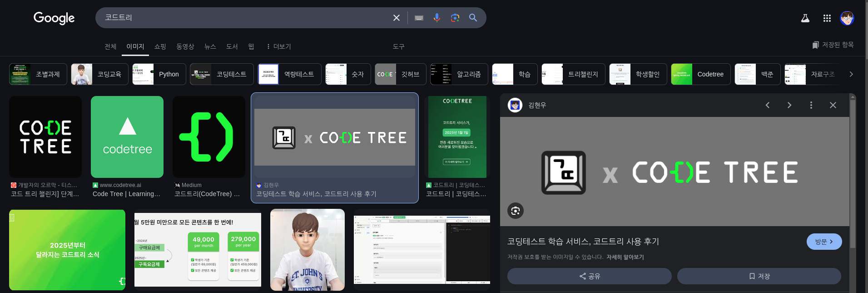The width and height of the screenshot is (868, 293).
Task: Click 김현우 profile icon in preview panel
Action: coord(515,105)
